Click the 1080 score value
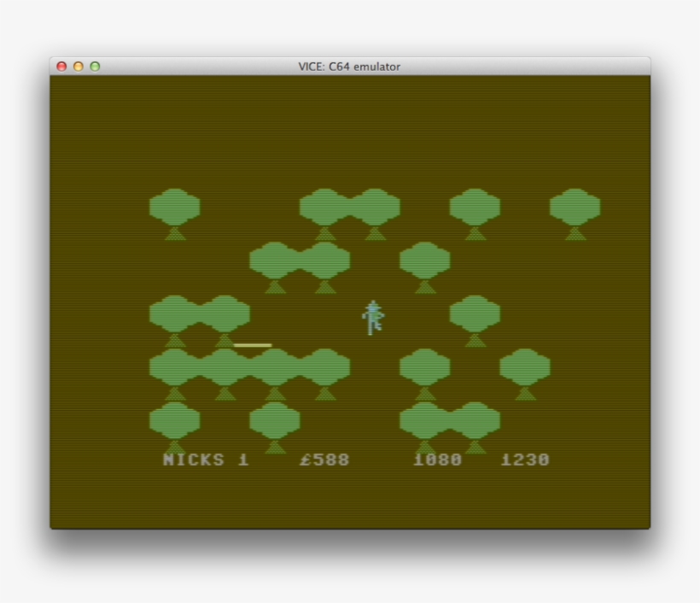 point(437,460)
